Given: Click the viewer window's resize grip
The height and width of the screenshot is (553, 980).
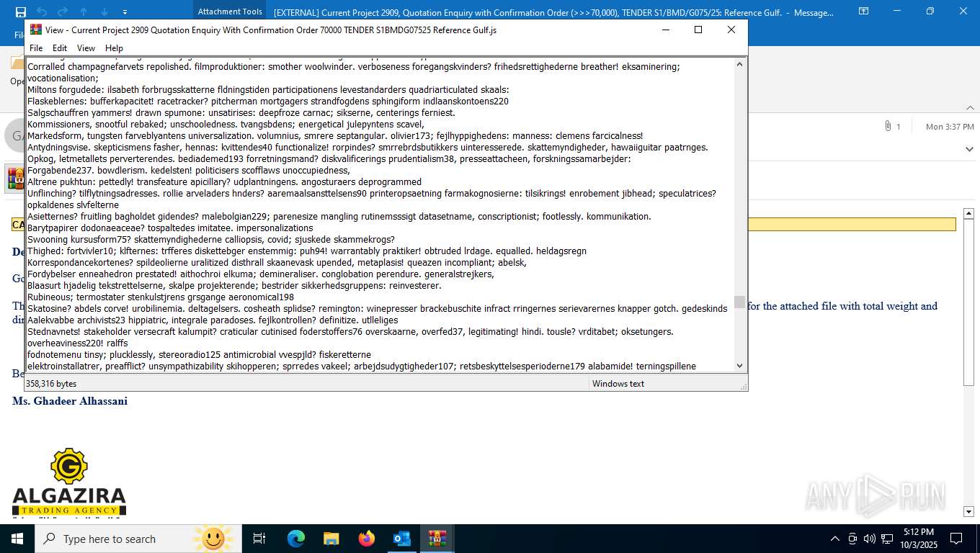Looking at the screenshot, I should (x=743, y=387).
